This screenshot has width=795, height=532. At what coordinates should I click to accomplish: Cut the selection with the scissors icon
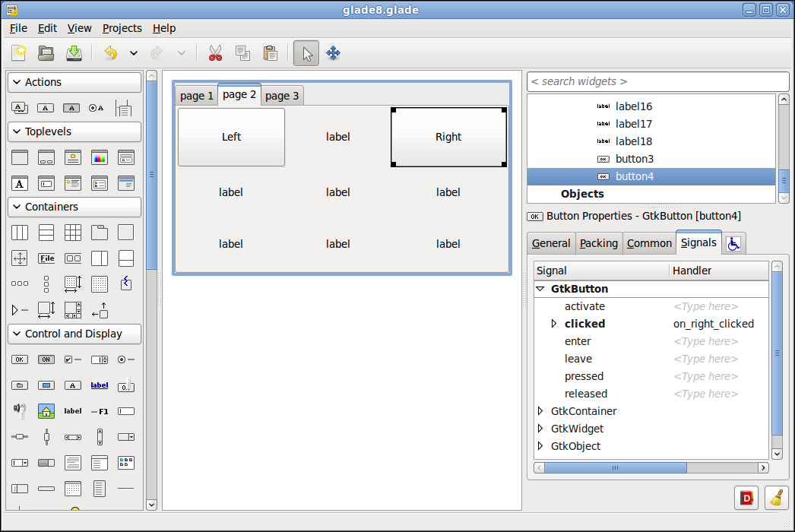tap(216, 52)
